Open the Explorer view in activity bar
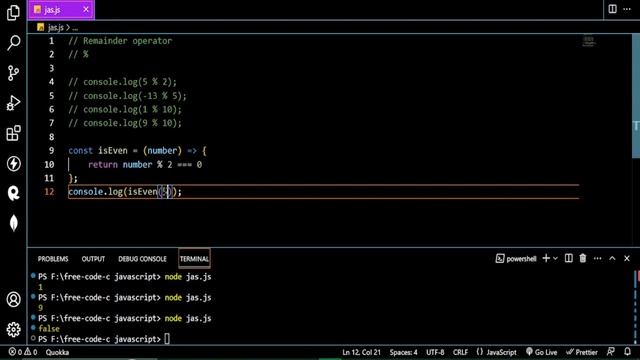The width and height of the screenshot is (640, 360). click(x=13, y=13)
